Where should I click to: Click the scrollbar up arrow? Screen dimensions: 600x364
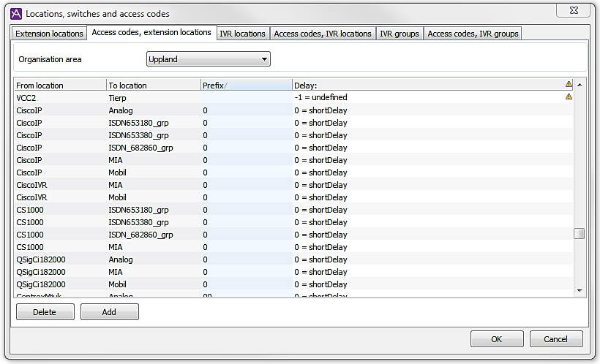point(580,85)
